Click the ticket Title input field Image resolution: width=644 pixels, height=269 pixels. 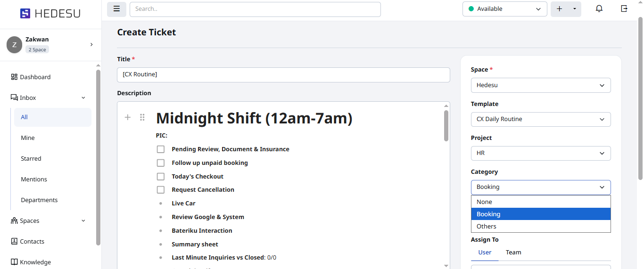click(x=283, y=74)
